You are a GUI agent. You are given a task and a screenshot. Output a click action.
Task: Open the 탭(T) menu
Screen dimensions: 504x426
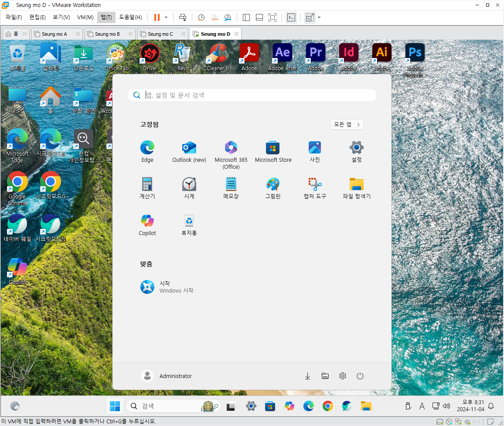point(106,17)
